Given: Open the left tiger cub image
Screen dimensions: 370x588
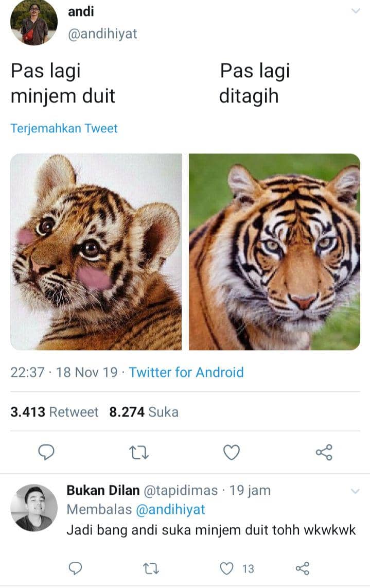Looking at the screenshot, I should (x=96, y=251).
